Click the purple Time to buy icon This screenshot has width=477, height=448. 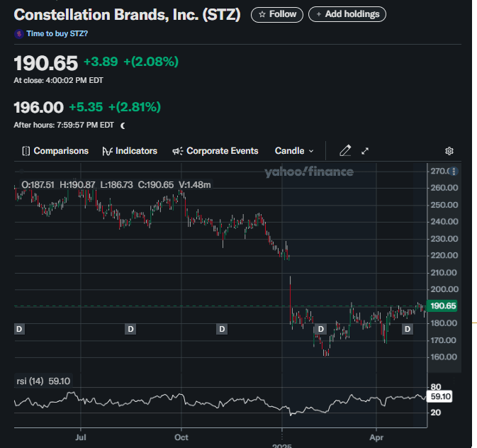[18, 33]
